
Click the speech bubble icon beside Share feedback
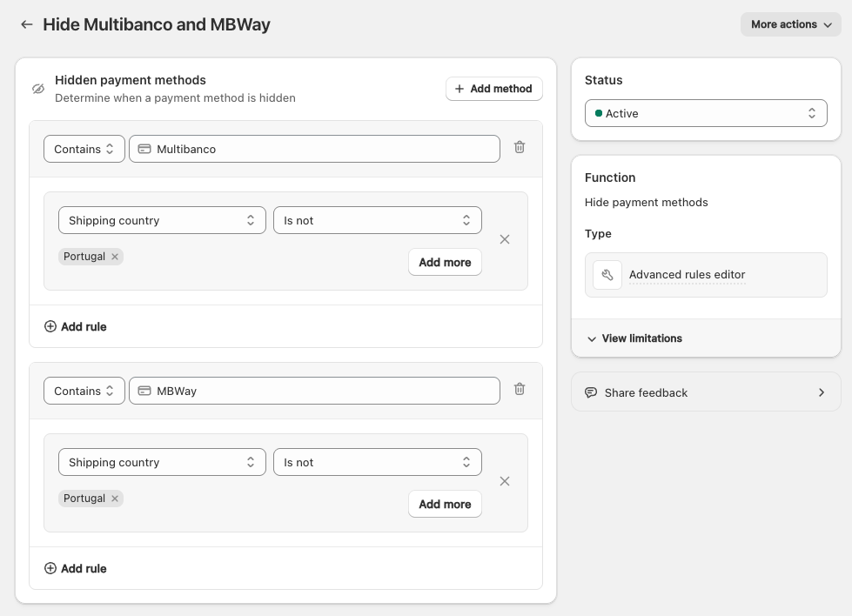point(593,392)
